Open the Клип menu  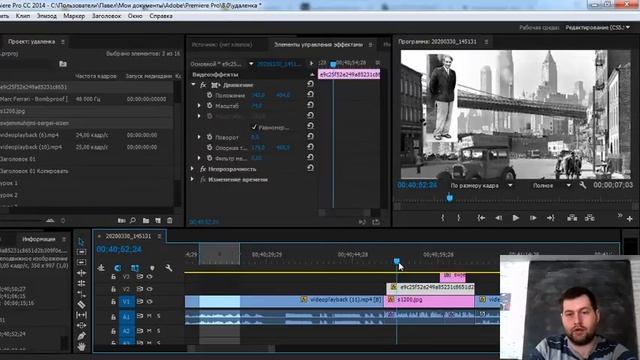click(23, 16)
